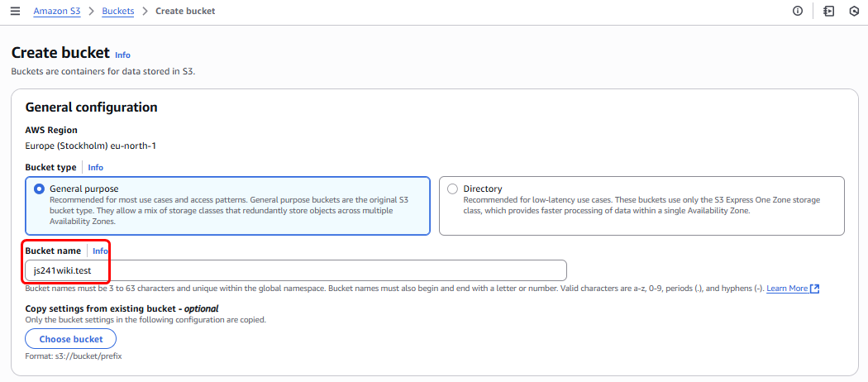
Task: Click chevron between Amazon S3 and Buckets
Action: pos(91,11)
